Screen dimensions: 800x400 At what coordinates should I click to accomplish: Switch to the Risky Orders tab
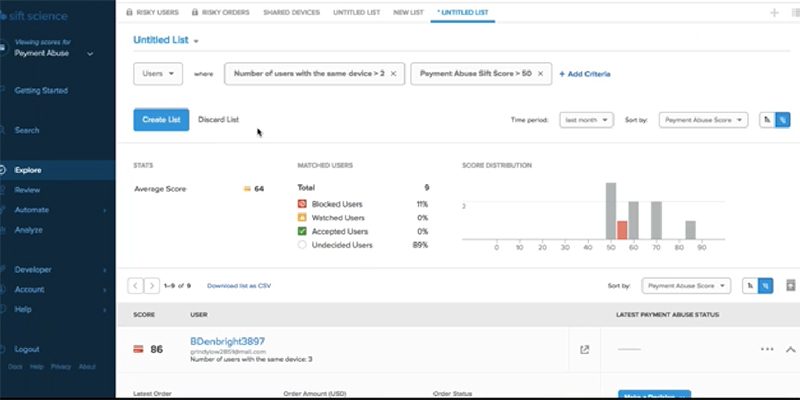223,13
